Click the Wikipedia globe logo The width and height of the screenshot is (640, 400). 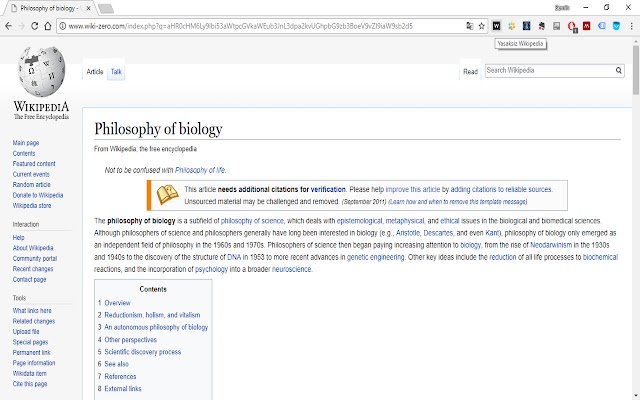[x=41, y=71]
